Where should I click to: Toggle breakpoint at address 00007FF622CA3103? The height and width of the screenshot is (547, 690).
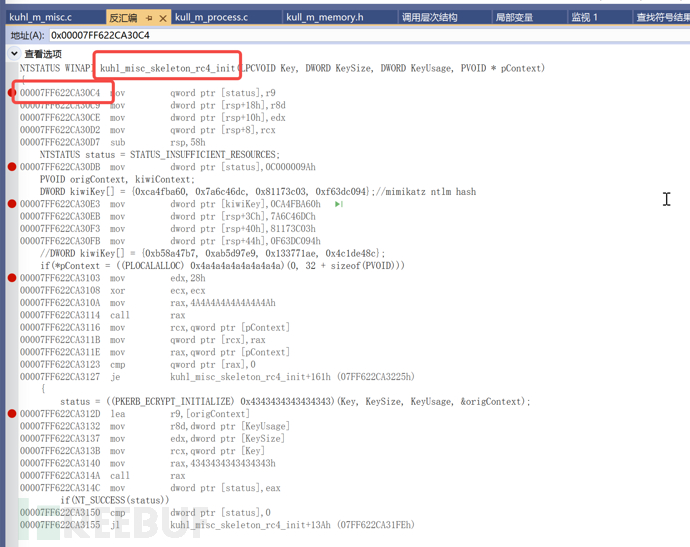pyautogui.click(x=12, y=278)
